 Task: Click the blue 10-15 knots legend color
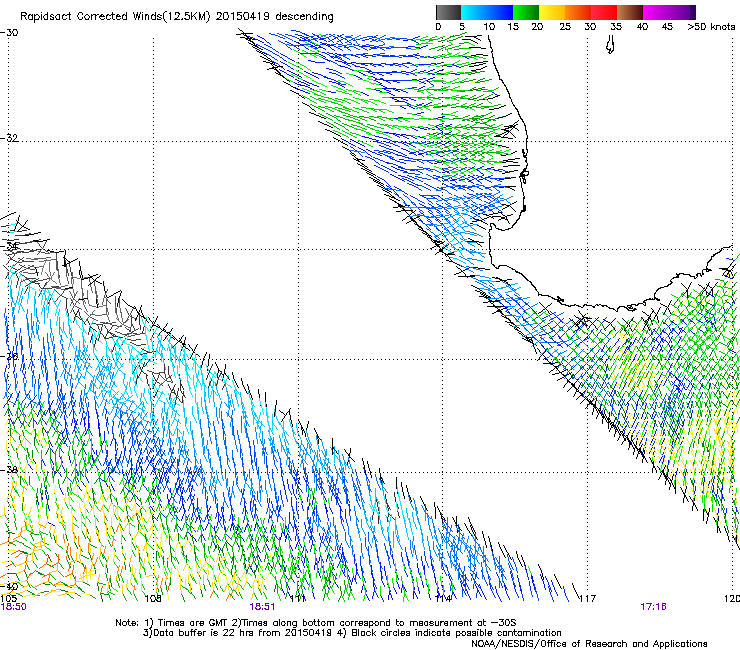(x=500, y=12)
